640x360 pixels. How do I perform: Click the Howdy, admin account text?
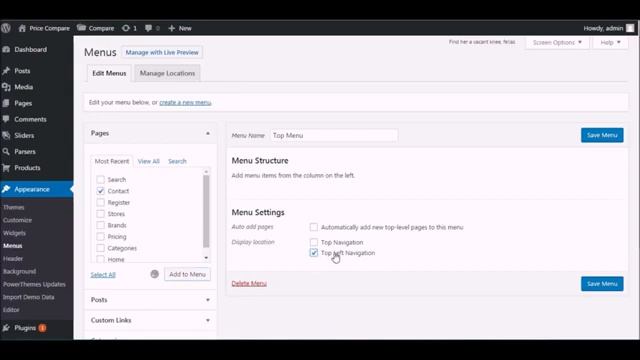603,28
